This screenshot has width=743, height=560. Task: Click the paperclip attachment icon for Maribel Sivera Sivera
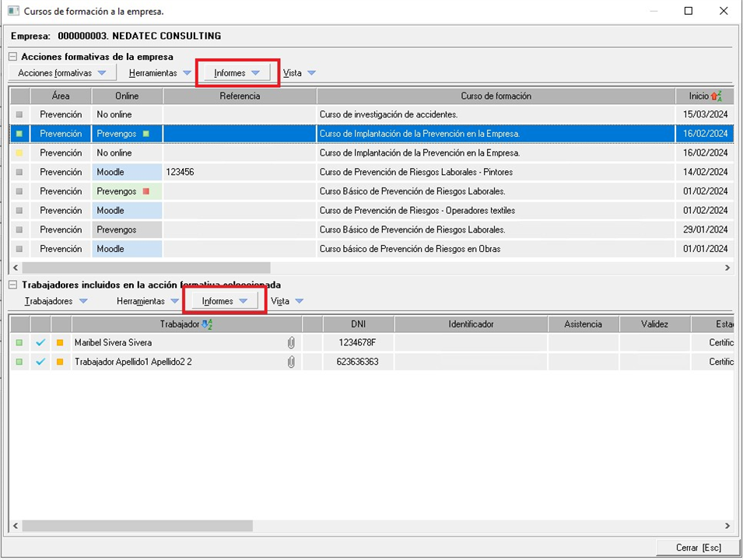(x=291, y=342)
